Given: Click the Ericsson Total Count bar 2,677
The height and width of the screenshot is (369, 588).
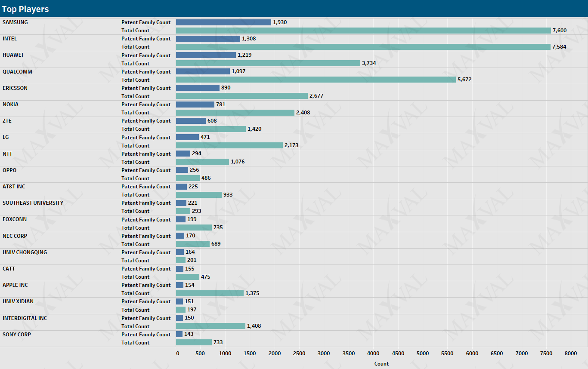Looking at the screenshot, I should click(242, 96).
